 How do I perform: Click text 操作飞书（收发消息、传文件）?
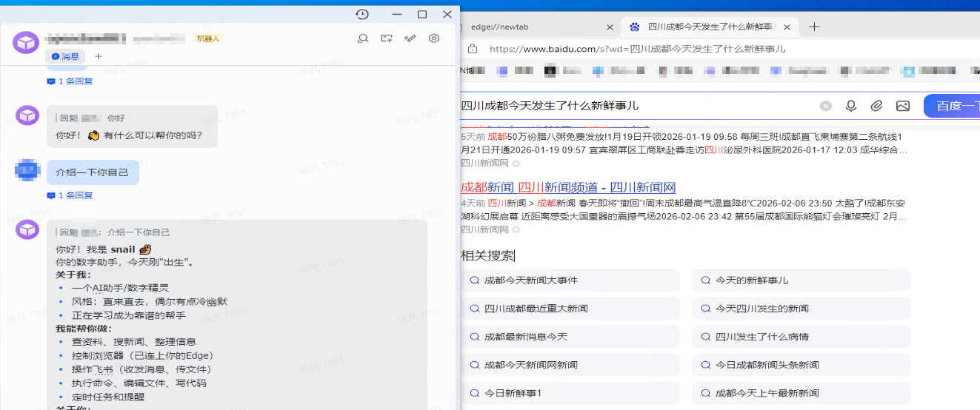(x=142, y=369)
